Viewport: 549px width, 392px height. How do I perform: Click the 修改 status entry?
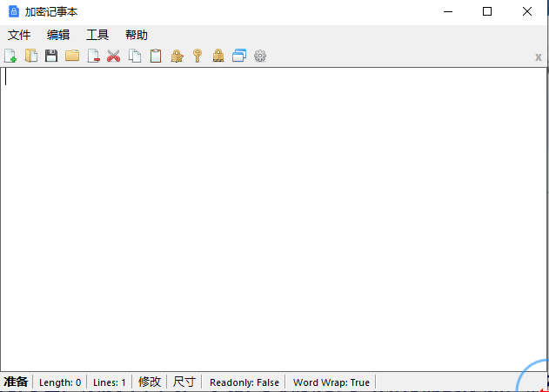coord(150,382)
